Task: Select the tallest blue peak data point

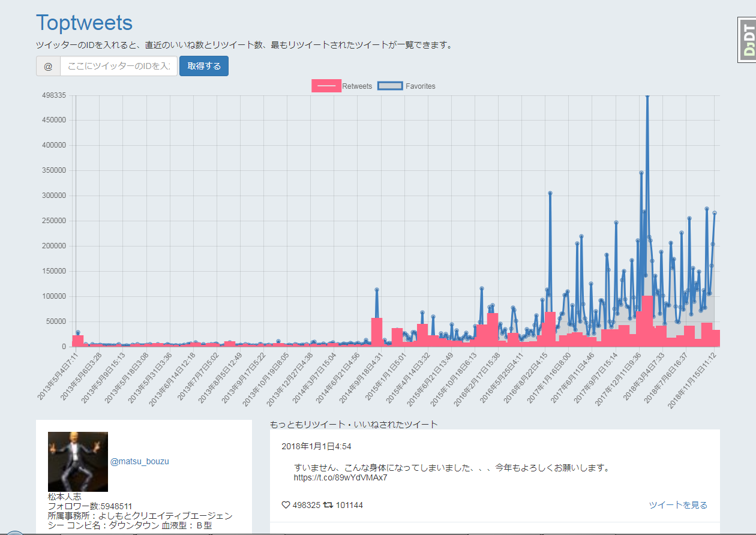Action: pyautogui.click(x=647, y=95)
